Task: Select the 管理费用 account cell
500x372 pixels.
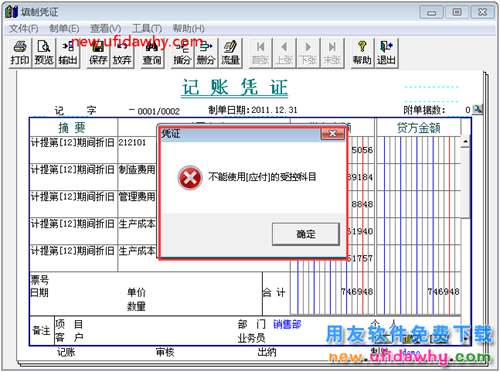Action: 137,197
